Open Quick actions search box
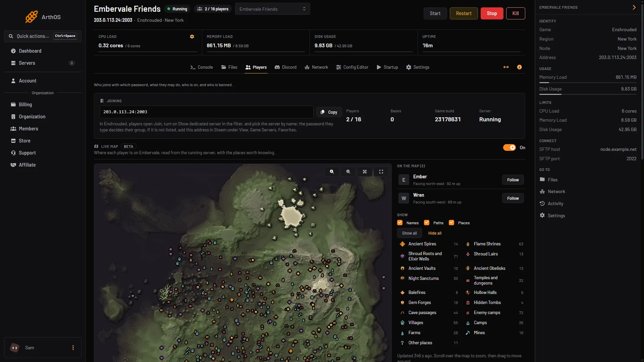The width and height of the screenshot is (644, 362). [x=43, y=36]
